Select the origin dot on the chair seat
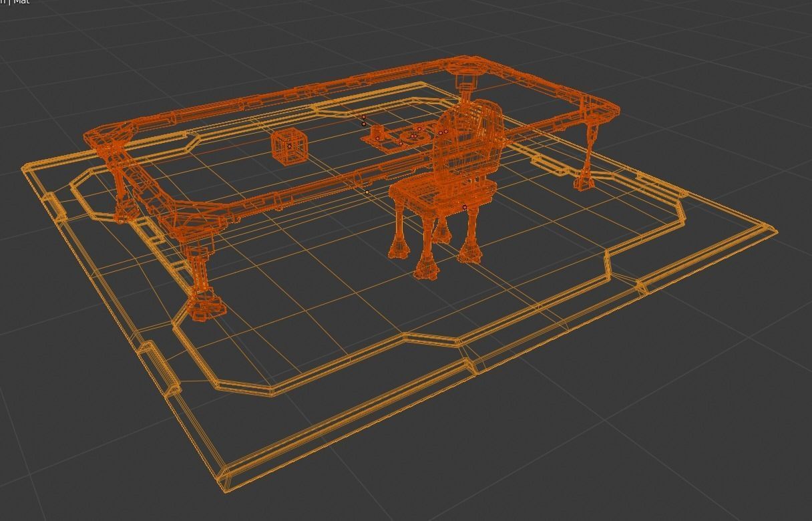The width and height of the screenshot is (812, 521). click(465, 208)
